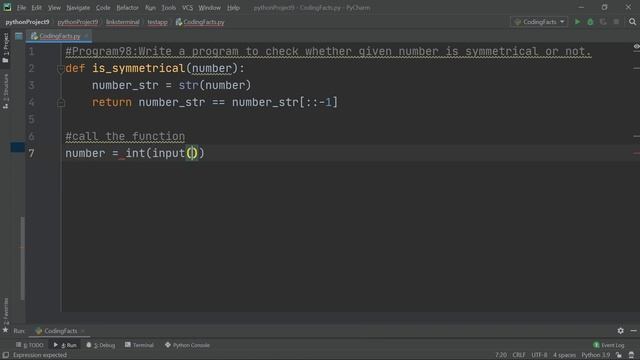This screenshot has width=640, height=360.
Task: Start debugging with the green bug icon
Action: pos(590,22)
